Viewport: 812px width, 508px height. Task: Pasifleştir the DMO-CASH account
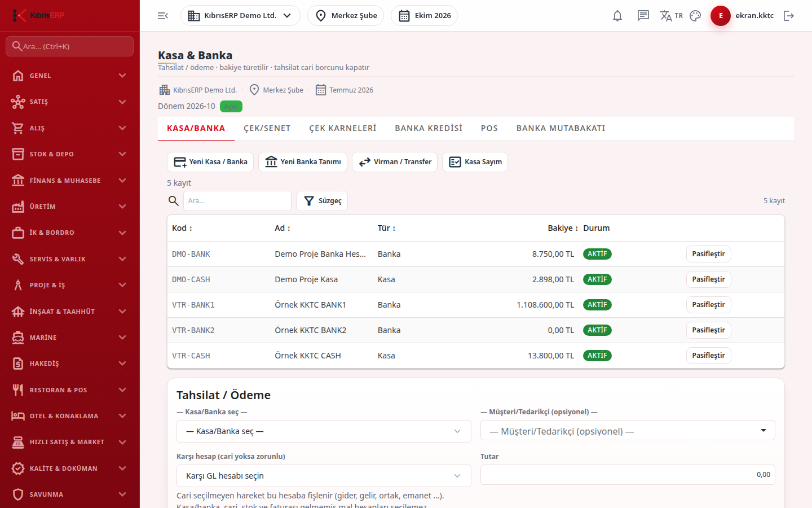tap(708, 279)
